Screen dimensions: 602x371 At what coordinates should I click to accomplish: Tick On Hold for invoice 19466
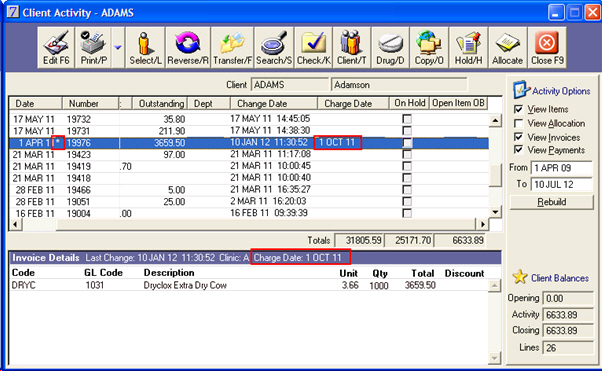(407, 190)
